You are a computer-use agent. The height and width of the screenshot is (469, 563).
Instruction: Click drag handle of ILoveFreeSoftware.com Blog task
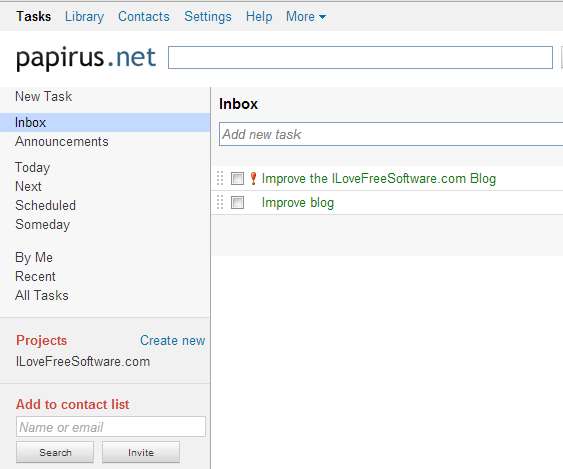(220, 178)
